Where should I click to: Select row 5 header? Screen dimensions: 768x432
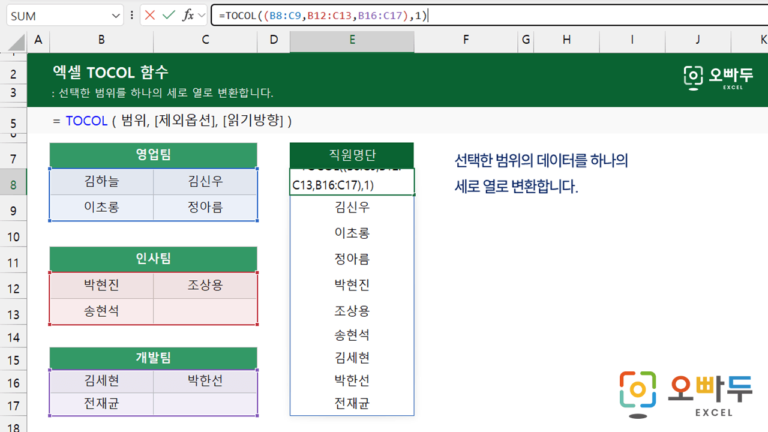tap(13, 122)
